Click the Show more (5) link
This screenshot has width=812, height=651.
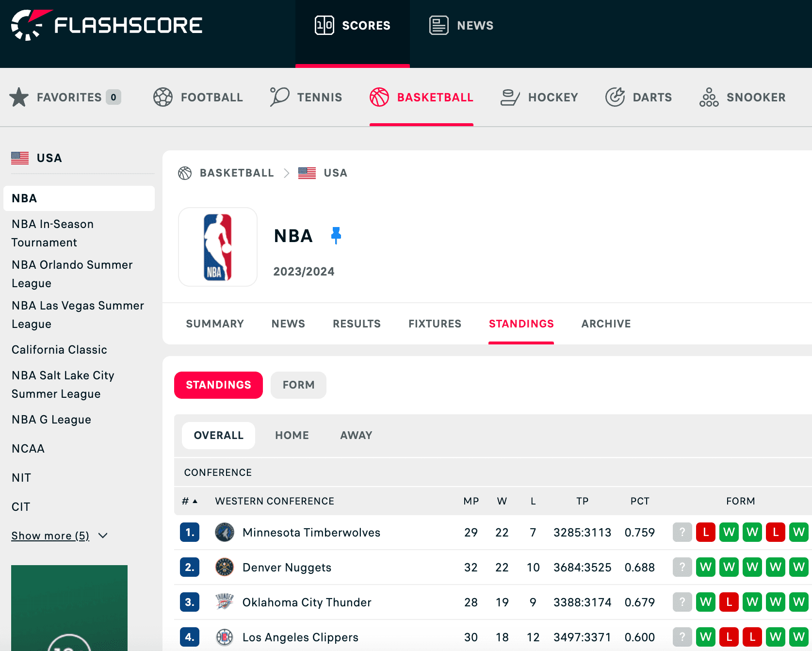50,536
